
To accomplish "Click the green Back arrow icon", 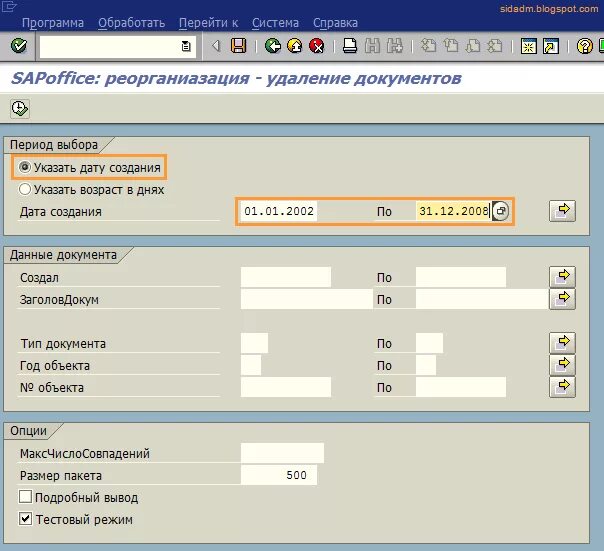I will point(273,46).
